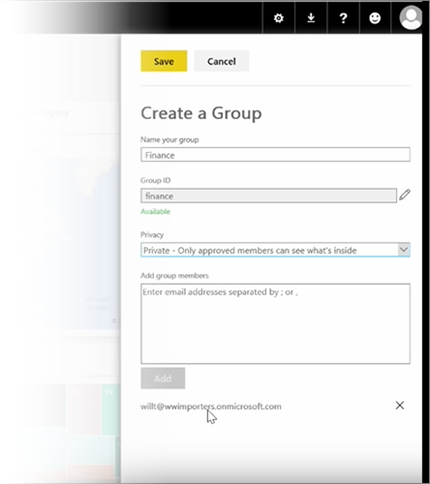Cancel group creation
This screenshot has width=430, height=484.
coord(221,61)
